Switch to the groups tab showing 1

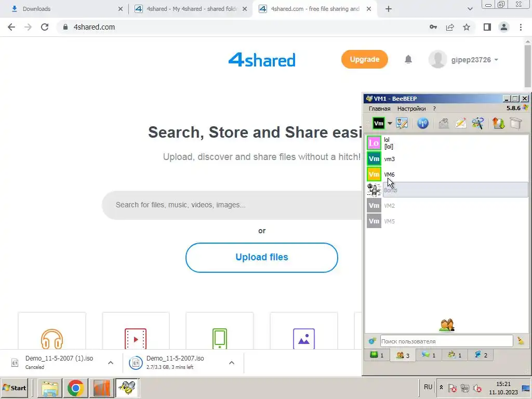[454, 355]
